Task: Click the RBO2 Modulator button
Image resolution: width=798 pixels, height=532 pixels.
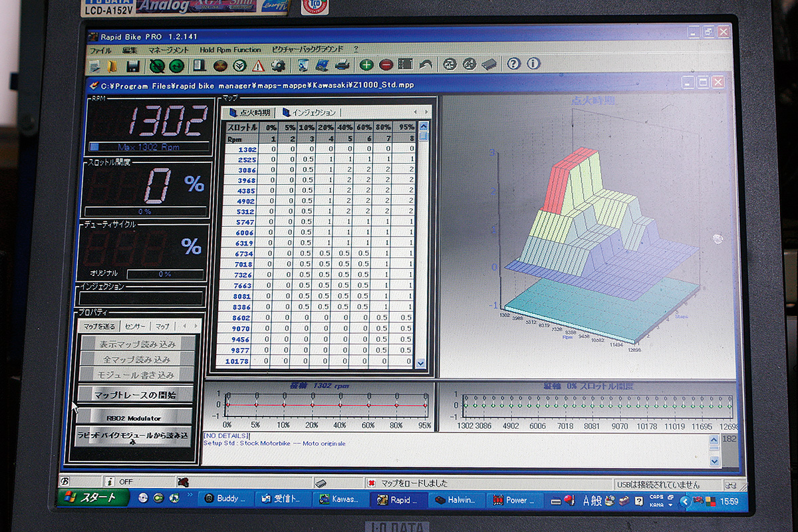Action: click(134, 418)
